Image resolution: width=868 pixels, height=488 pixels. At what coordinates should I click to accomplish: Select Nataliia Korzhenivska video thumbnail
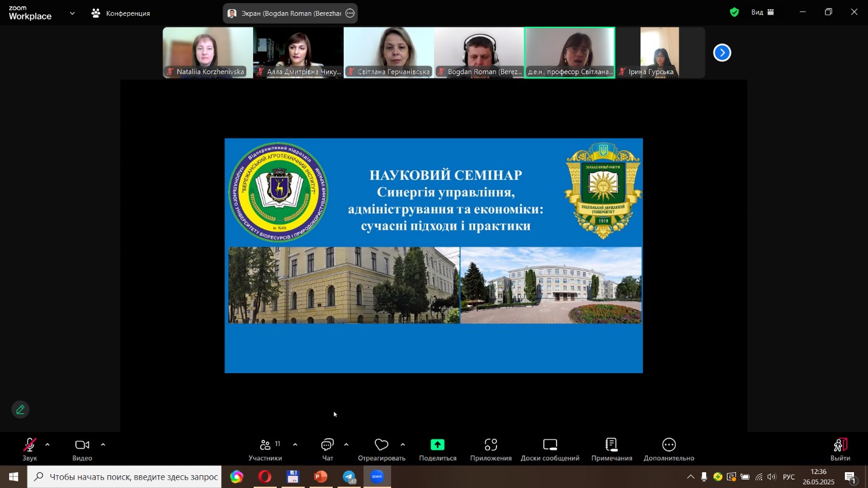tap(207, 52)
